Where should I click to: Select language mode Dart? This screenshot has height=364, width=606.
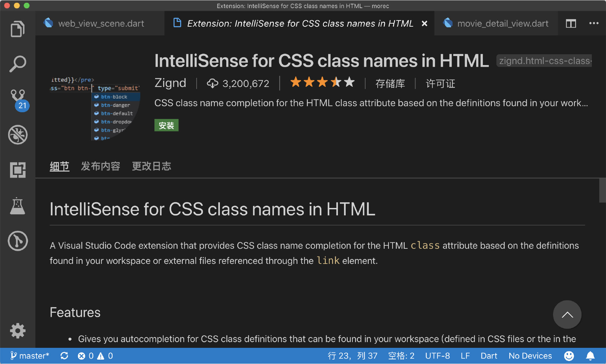click(x=489, y=356)
